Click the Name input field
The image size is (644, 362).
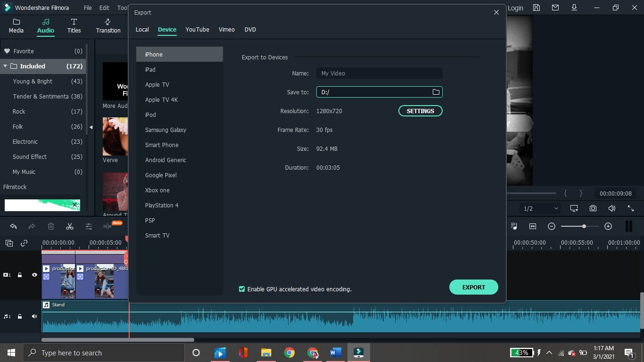(380, 73)
